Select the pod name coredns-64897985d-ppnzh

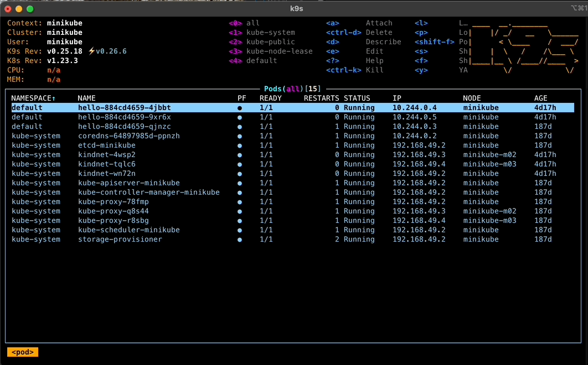129,135
